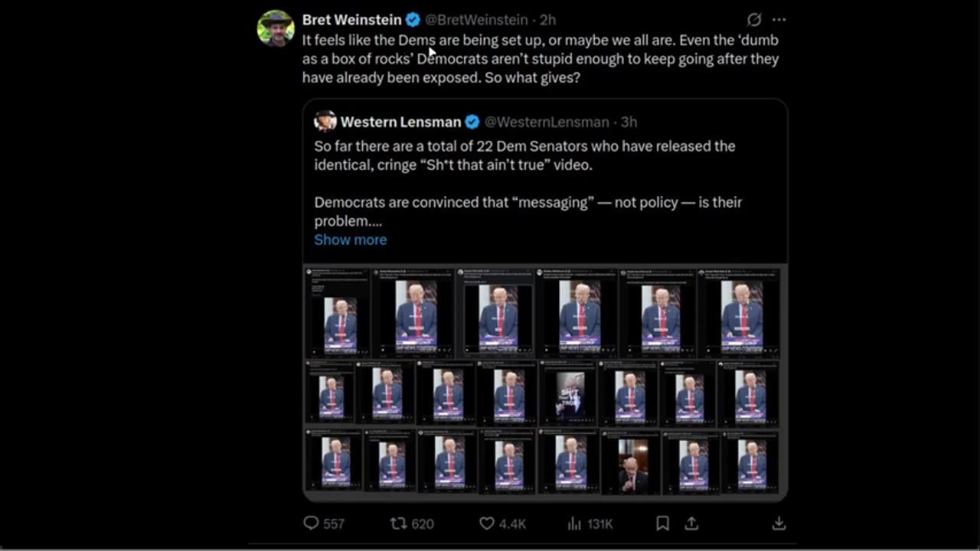Click the 2h post timestamp
The image size is (980, 551).
pos(547,20)
